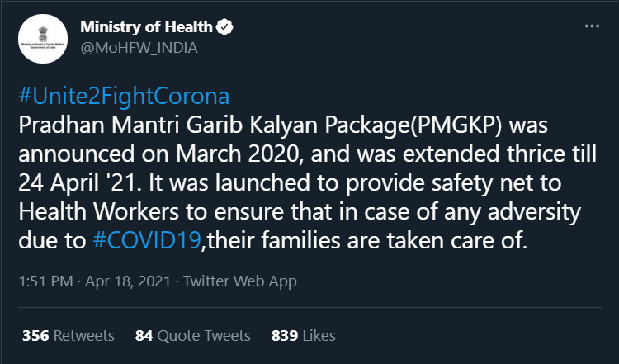Click the Ministry of Health display name
The width and height of the screenshot is (619, 364).
pos(146,27)
